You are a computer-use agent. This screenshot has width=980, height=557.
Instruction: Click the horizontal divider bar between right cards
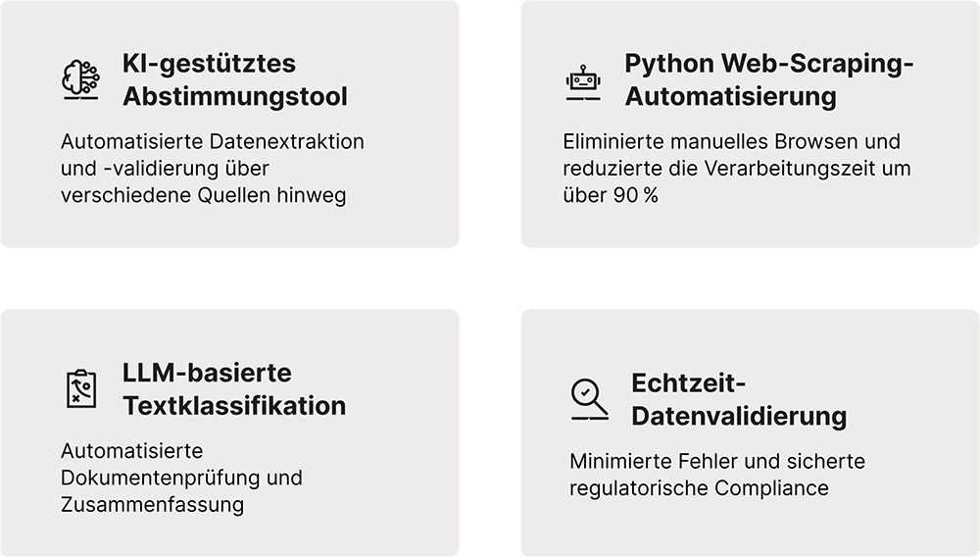pyautogui.click(x=752, y=278)
